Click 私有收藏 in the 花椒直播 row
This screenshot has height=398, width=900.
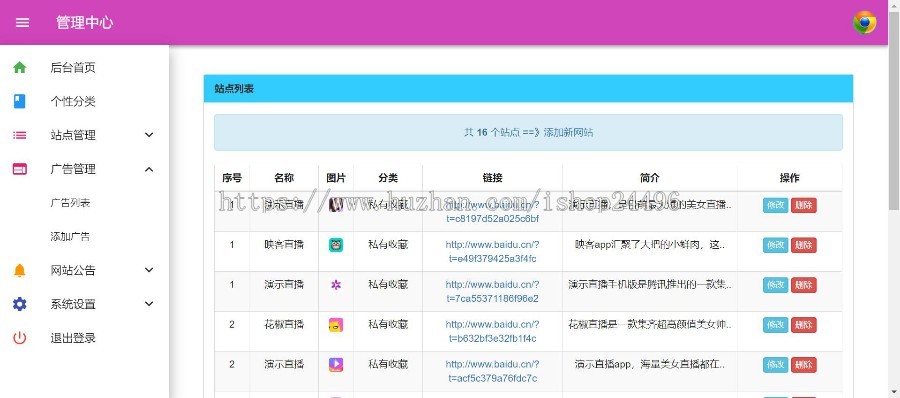point(388,324)
